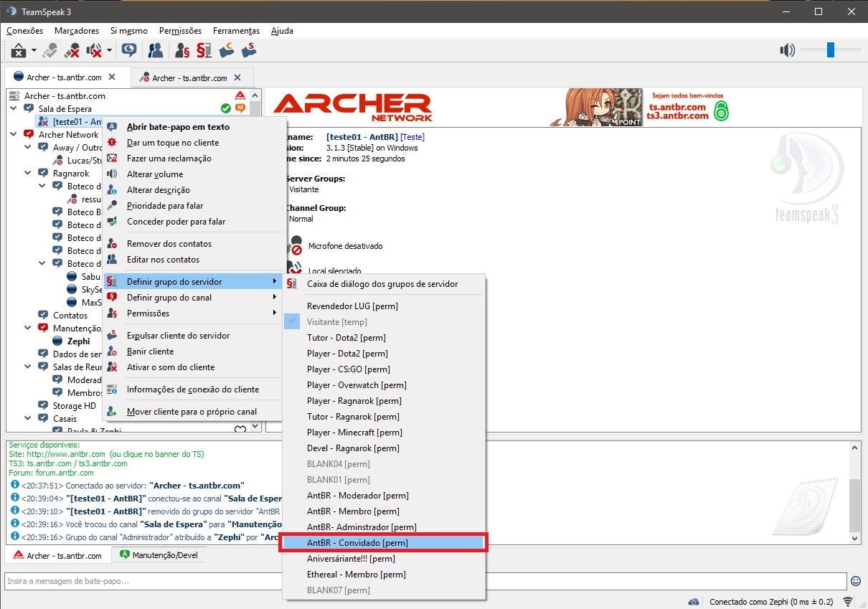
Task: Select Expulsar cliente do servidor
Action: click(192, 335)
